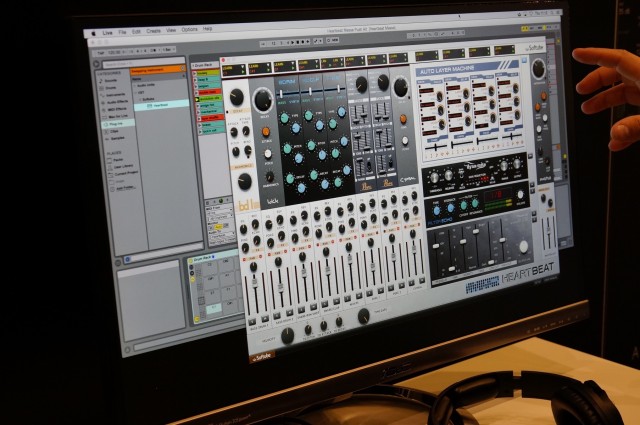Open the File menu

[122, 32]
